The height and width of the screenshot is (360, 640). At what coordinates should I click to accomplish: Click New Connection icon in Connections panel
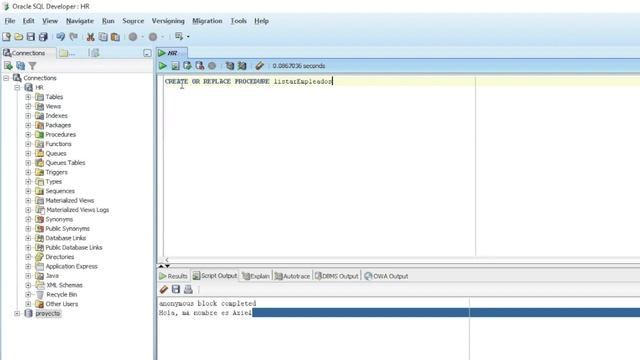(8, 66)
